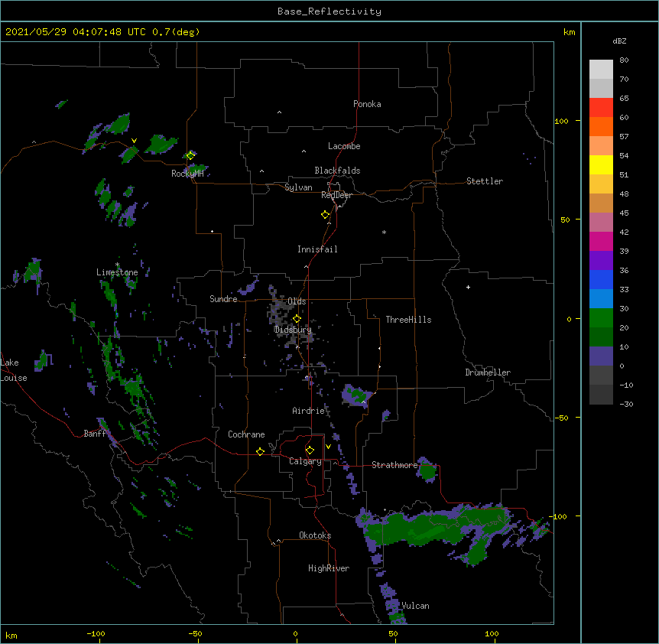Screen dimensions: 659x644
Task: Click the Vulcan label
Action: tap(415, 606)
